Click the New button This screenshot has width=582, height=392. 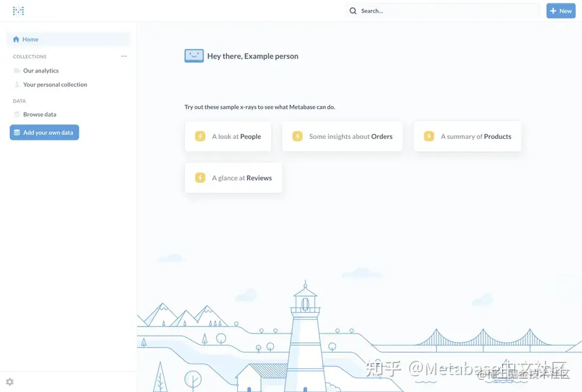(561, 11)
